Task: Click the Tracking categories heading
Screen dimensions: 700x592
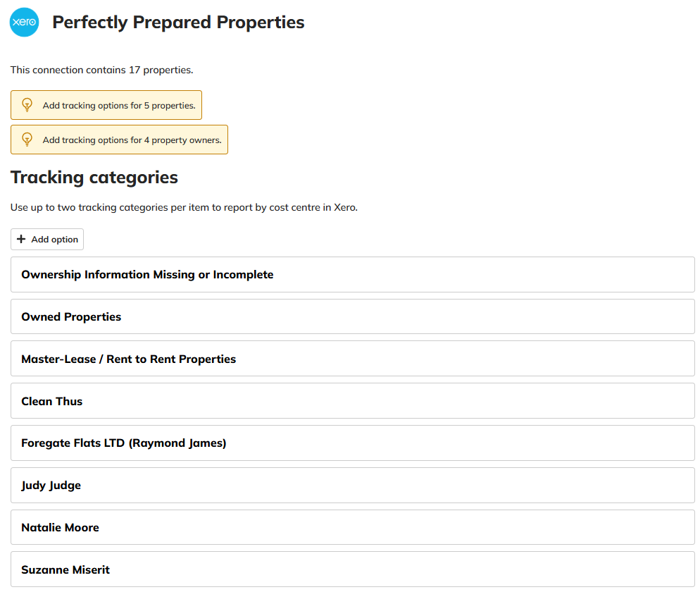Action: (94, 178)
